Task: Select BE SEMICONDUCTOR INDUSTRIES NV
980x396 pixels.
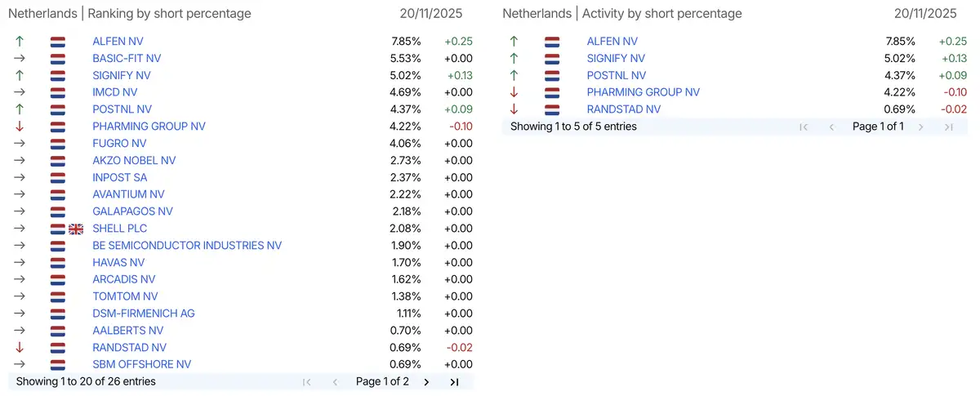Action: [x=187, y=246]
